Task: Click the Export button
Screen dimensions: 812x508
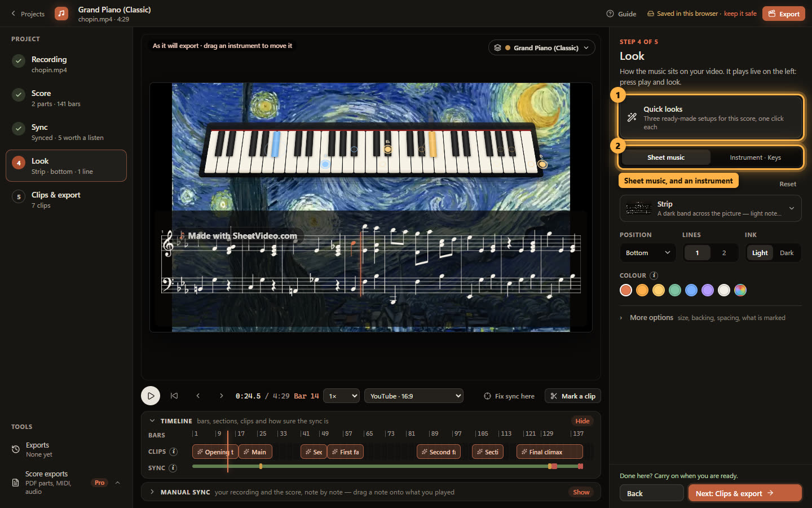Action: pyautogui.click(x=783, y=14)
